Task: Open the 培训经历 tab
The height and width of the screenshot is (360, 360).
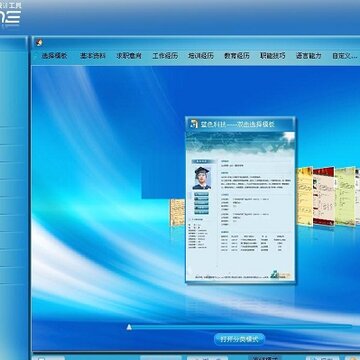Action: tap(201, 56)
